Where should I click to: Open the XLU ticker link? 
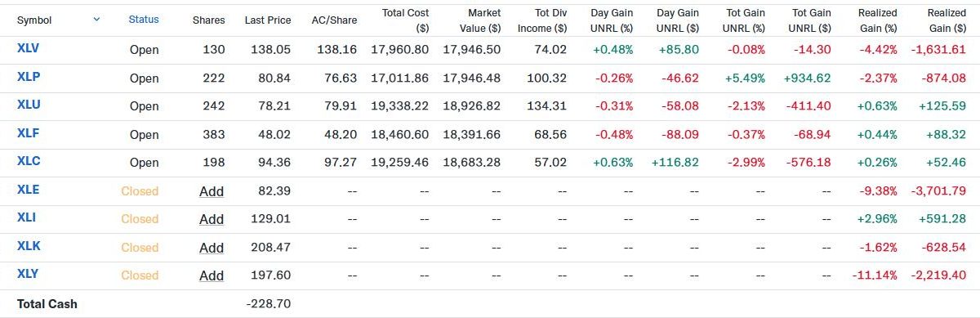(29, 105)
